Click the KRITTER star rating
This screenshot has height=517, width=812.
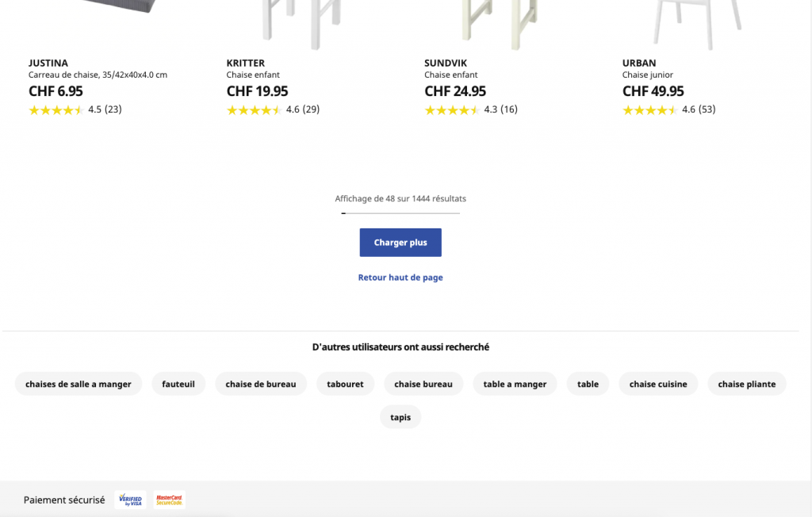point(255,110)
